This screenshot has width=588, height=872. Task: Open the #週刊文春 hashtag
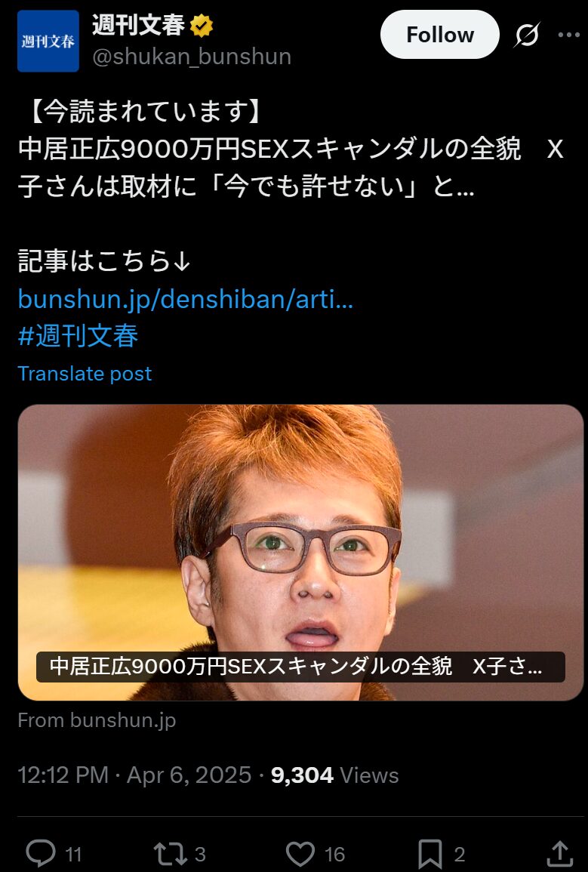pos(79,336)
